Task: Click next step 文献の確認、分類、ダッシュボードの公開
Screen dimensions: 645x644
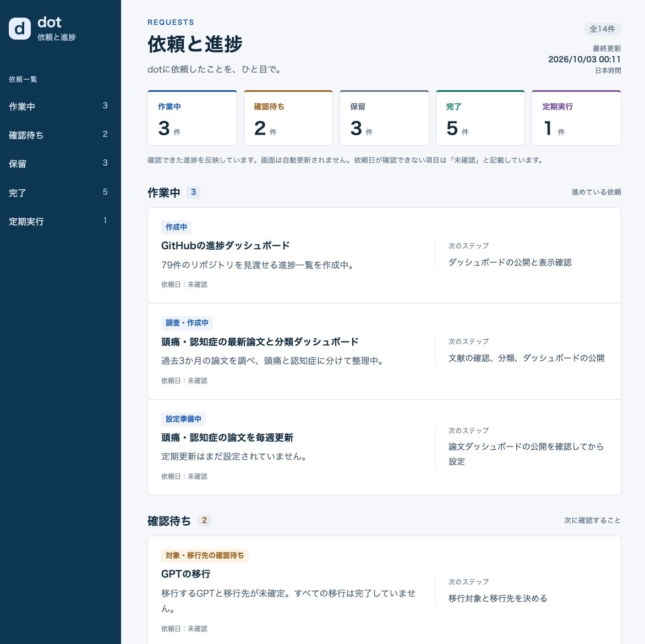Action: click(x=526, y=358)
